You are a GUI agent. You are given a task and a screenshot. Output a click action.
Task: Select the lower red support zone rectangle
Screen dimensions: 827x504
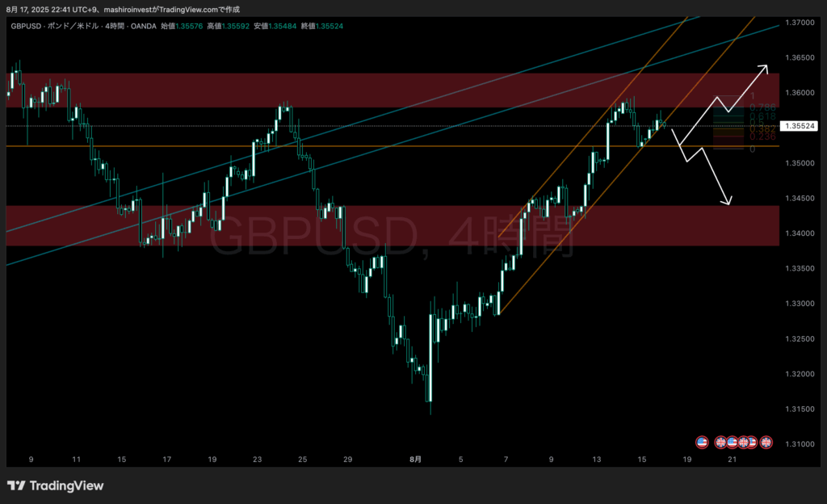(393, 225)
